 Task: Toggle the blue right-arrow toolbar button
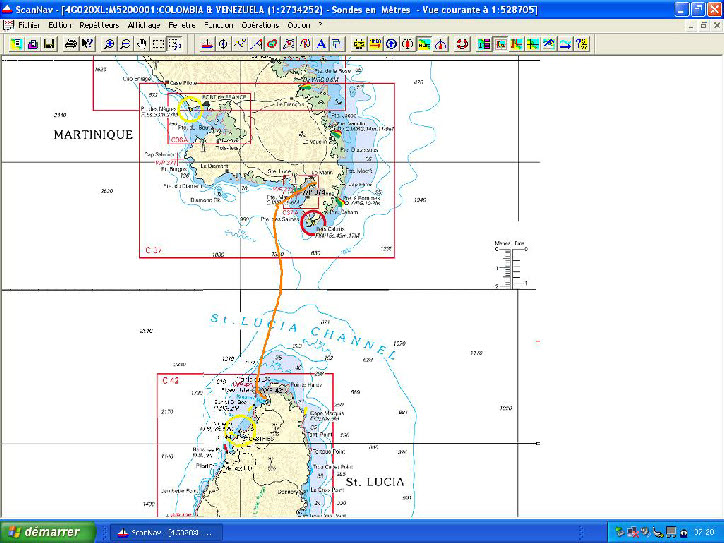coord(565,44)
